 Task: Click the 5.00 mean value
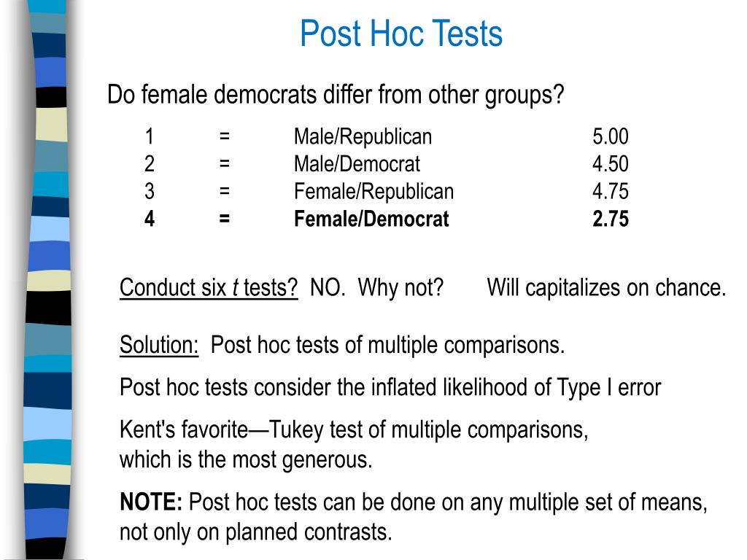coord(611,136)
